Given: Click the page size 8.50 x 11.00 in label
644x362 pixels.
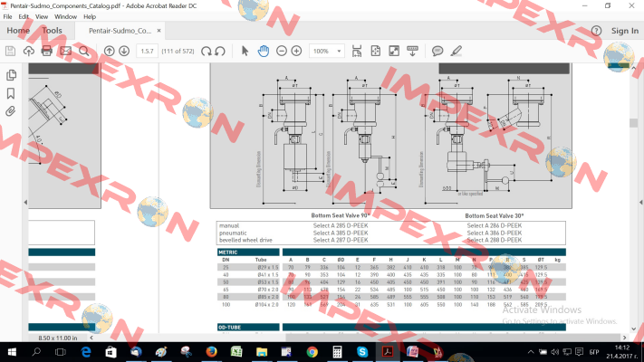Looking at the screenshot, I should (57, 338).
